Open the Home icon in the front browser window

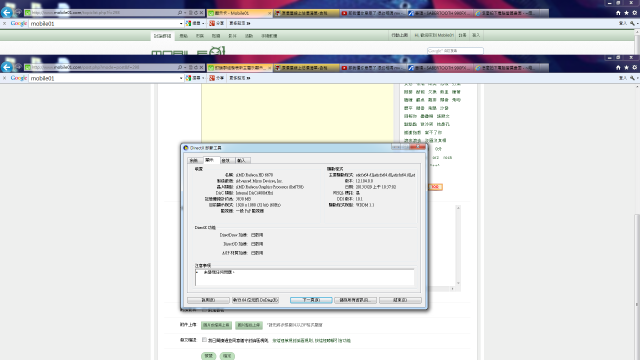coord(618,68)
